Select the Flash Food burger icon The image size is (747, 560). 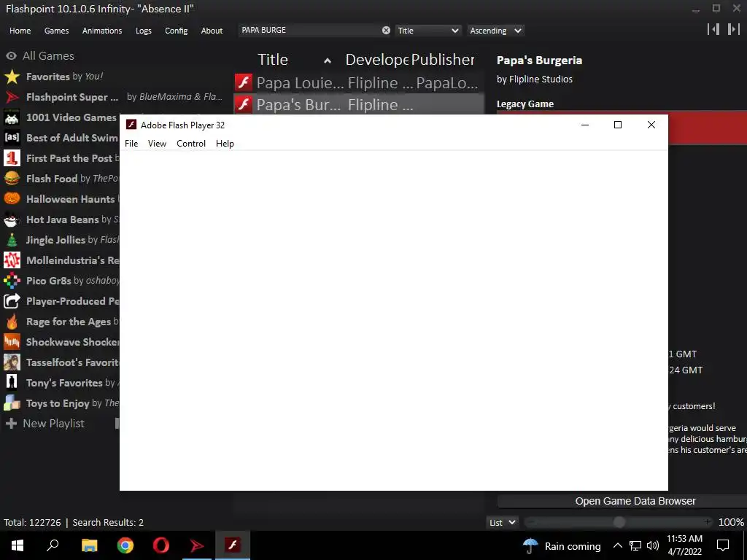pos(12,179)
